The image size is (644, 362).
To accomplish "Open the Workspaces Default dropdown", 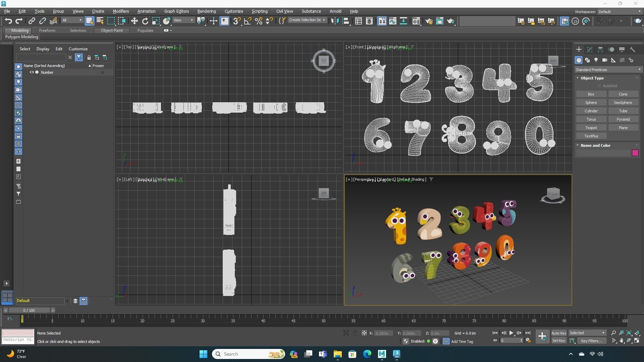I will pyautogui.click(x=619, y=12).
